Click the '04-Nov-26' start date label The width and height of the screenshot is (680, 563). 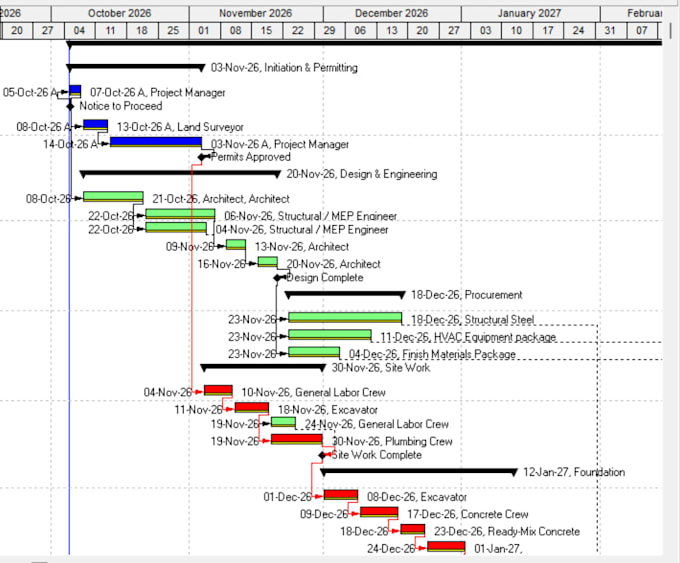pos(167,393)
